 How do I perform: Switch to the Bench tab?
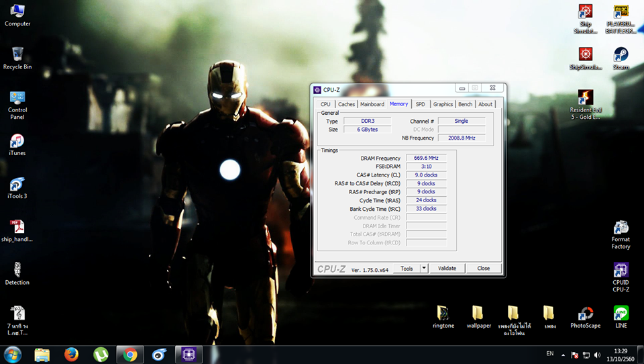click(466, 105)
